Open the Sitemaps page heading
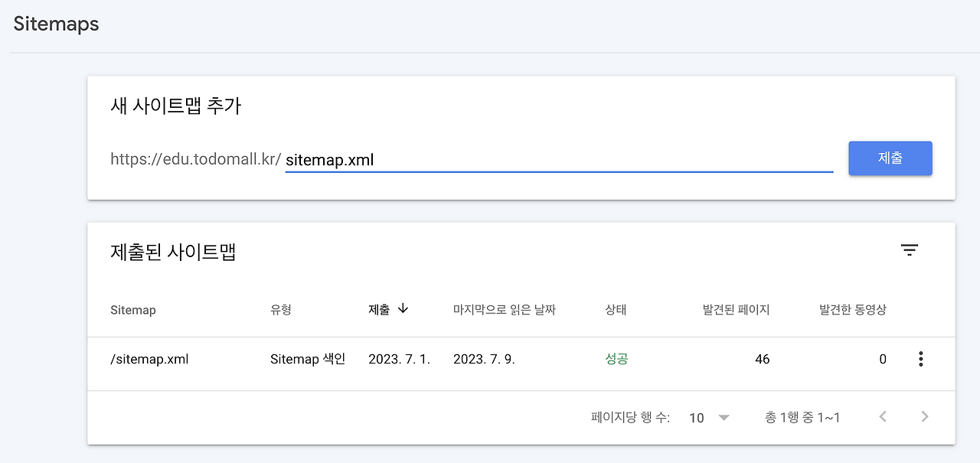 55,24
